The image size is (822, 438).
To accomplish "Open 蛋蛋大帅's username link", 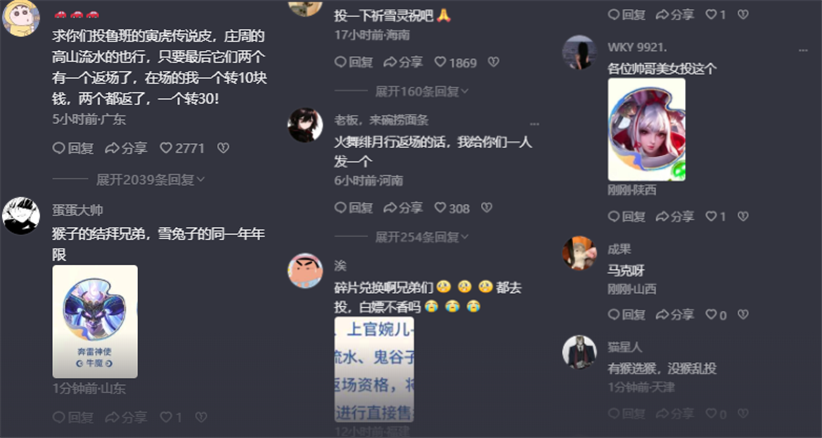I will tap(78, 210).
